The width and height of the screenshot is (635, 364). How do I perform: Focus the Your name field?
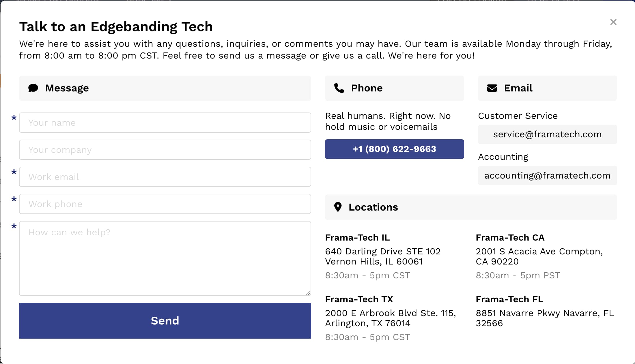click(x=165, y=123)
